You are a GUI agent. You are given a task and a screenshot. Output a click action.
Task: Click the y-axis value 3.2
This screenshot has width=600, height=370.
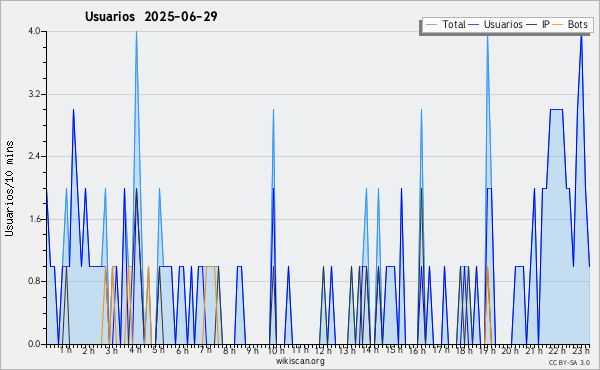(x=34, y=94)
